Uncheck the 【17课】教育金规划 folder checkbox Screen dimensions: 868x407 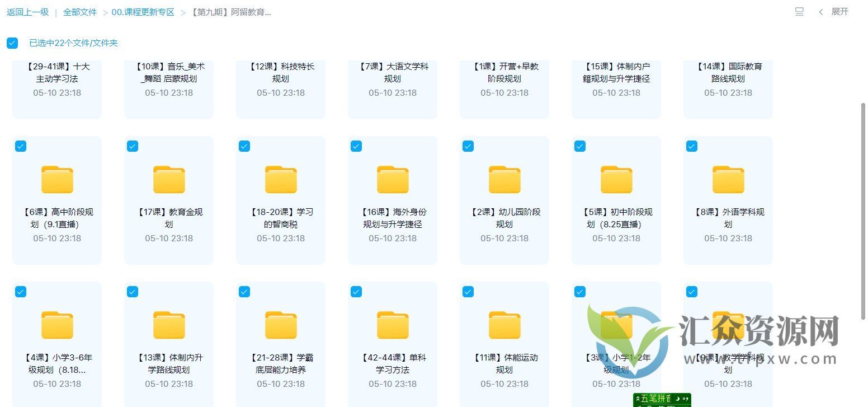pos(133,146)
